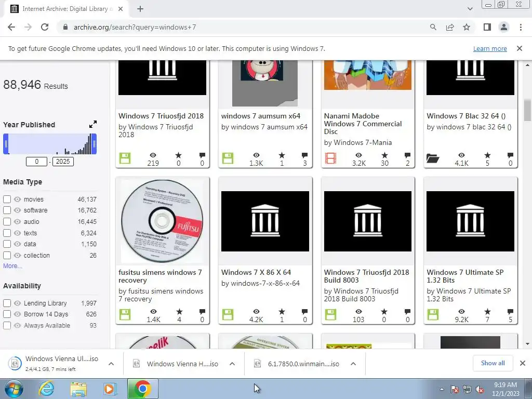This screenshot has width=532, height=399.
Task: Open Windows 7 Ultimate SP 1.32 Bits title
Action: 465,276
